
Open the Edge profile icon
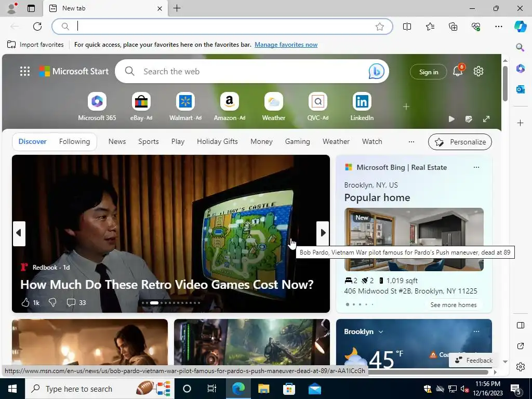coord(11,8)
